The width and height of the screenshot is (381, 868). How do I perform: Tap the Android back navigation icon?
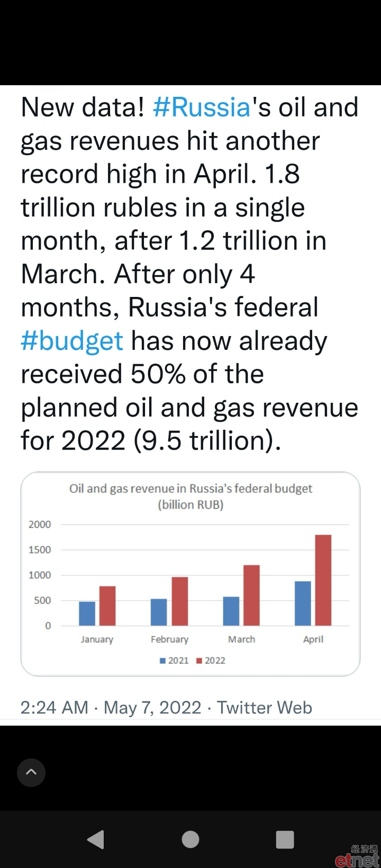click(x=96, y=839)
